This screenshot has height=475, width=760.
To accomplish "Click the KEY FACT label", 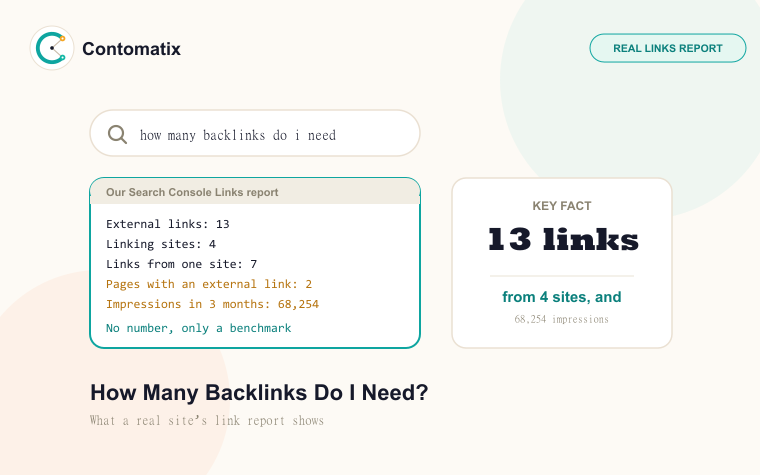I will pyautogui.click(x=562, y=206).
